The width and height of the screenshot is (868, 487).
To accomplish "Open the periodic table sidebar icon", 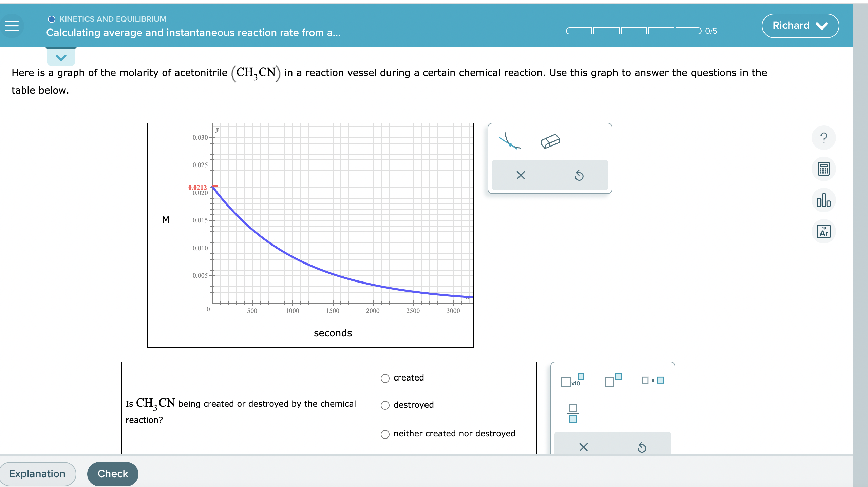I will [824, 231].
